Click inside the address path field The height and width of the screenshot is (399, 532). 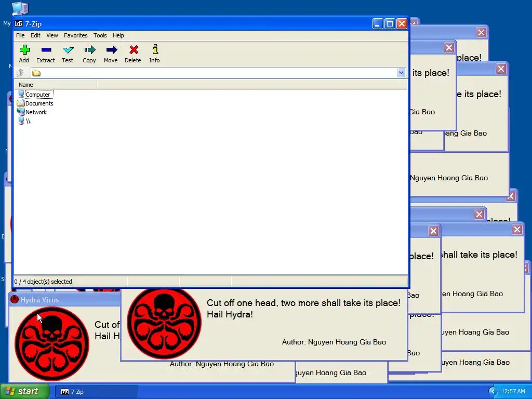218,73
